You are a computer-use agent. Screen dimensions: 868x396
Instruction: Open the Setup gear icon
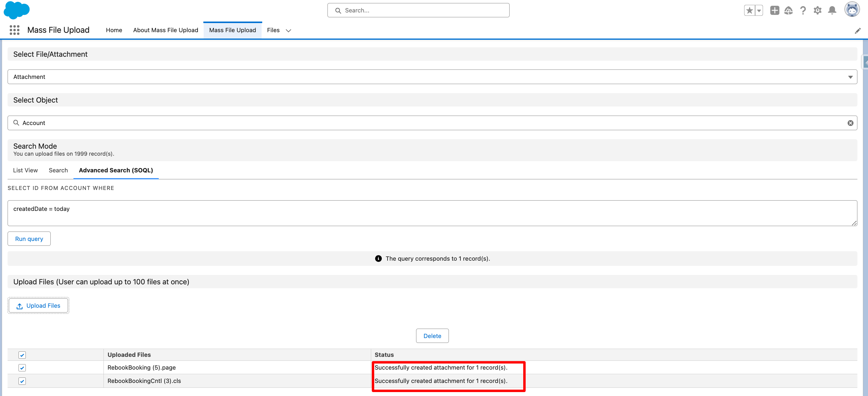click(x=817, y=10)
